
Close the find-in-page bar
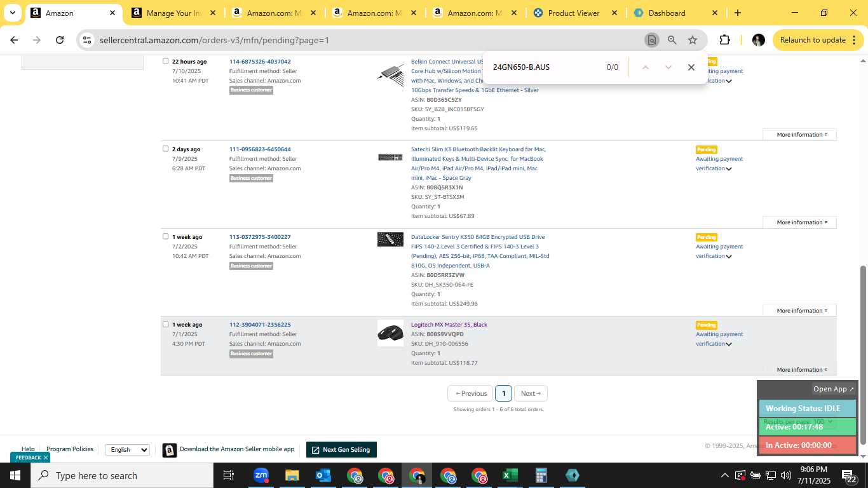[691, 67]
